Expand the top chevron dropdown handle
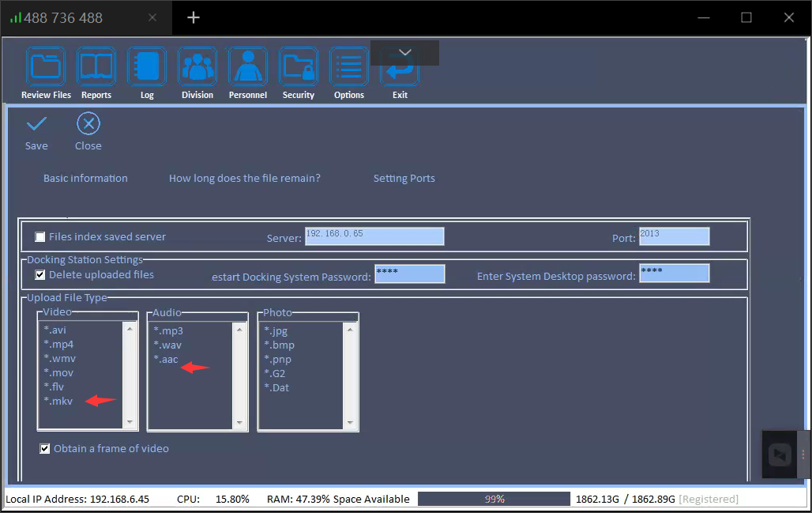812x513 pixels. [x=404, y=52]
